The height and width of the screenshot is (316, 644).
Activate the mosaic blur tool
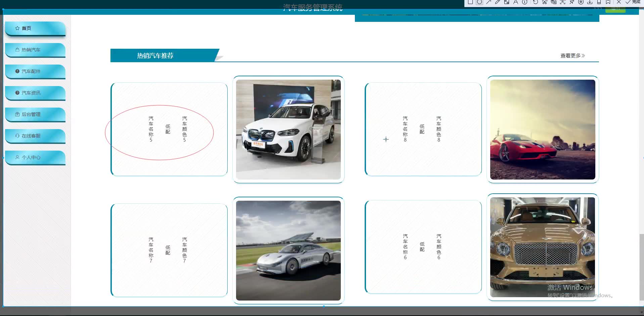click(506, 2)
